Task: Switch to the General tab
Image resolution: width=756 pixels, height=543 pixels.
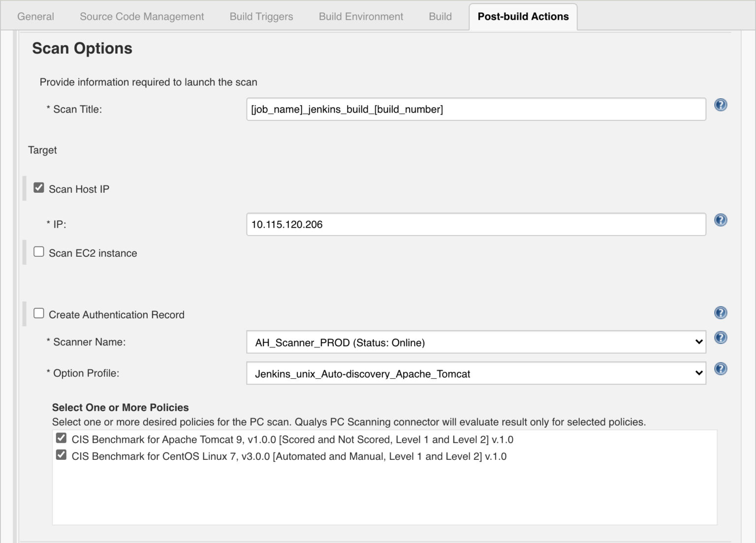Action: click(35, 16)
